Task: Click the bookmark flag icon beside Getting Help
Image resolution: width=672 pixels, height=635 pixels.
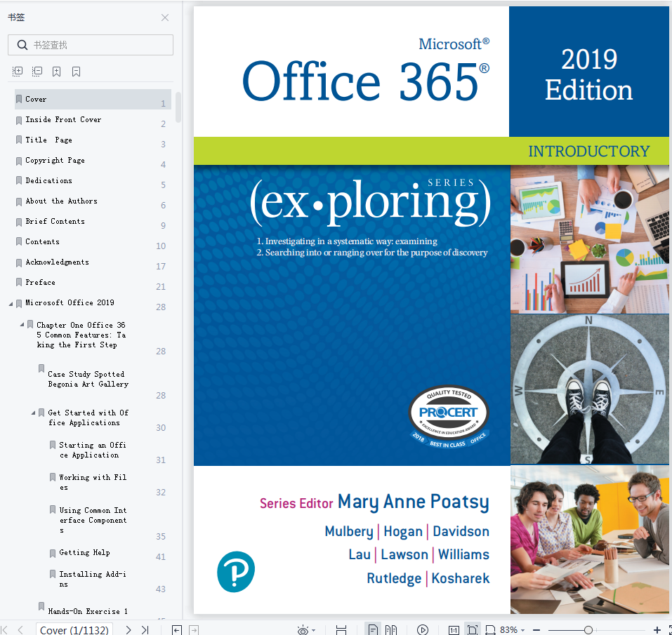Action: tap(52, 553)
